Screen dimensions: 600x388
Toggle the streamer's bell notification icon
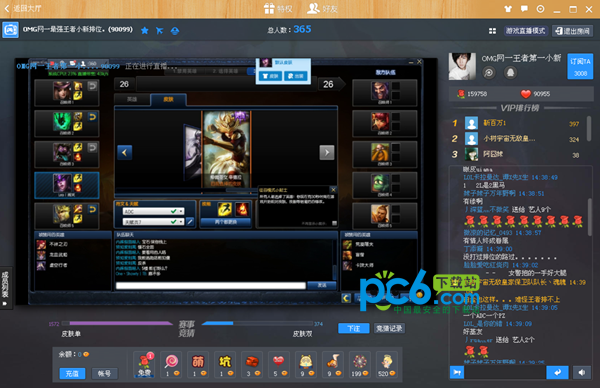[510, 72]
